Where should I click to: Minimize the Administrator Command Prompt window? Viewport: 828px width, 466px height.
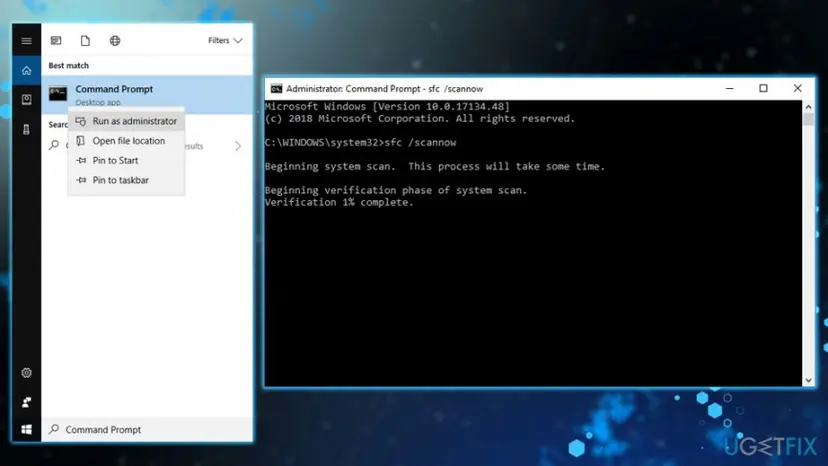730,89
